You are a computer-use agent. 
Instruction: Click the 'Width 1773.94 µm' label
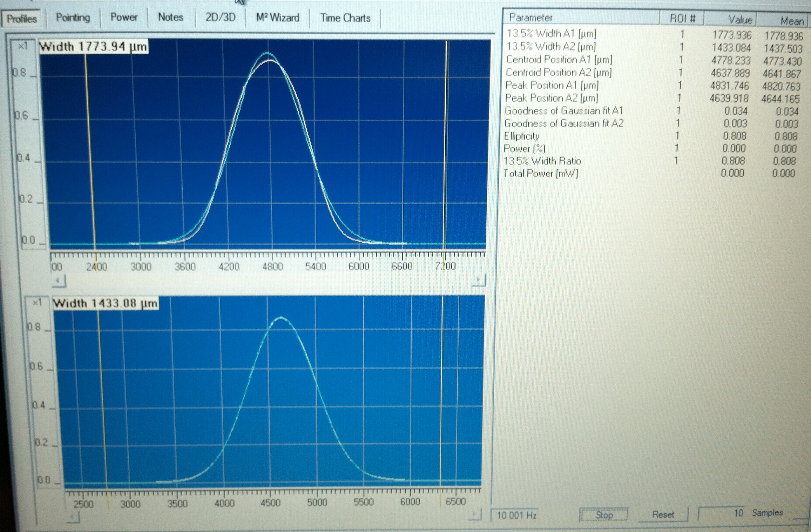point(93,47)
